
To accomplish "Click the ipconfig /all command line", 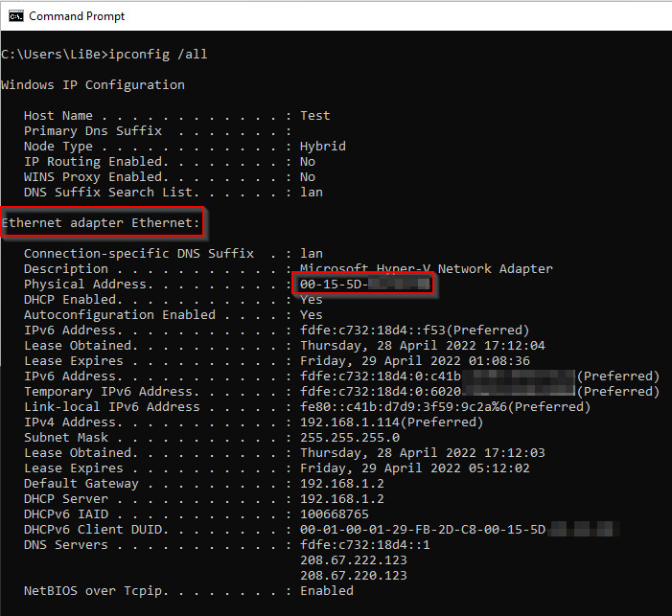I will click(x=104, y=54).
